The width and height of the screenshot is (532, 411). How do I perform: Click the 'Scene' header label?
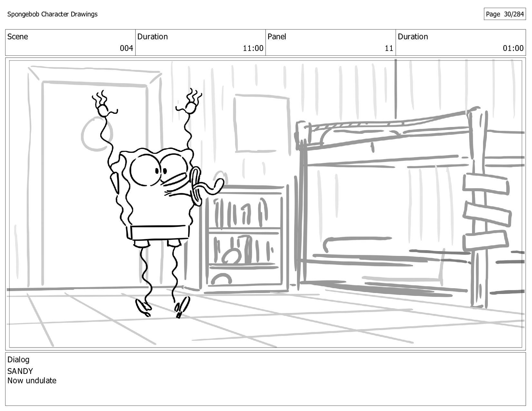18,37
